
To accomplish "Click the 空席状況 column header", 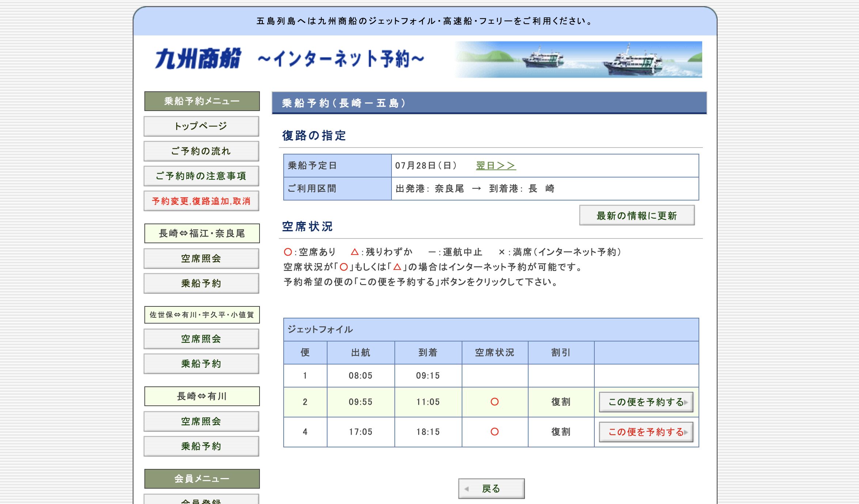I will (x=495, y=352).
